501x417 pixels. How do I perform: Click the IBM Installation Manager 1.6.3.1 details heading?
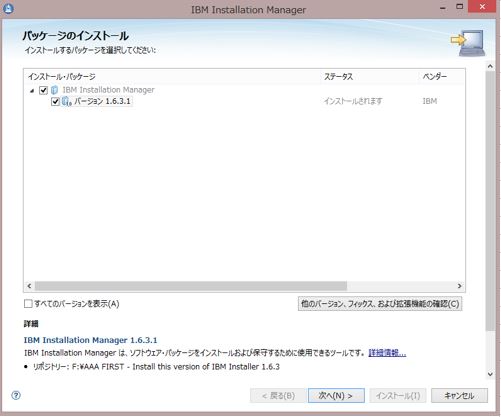click(x=90, y=340)
